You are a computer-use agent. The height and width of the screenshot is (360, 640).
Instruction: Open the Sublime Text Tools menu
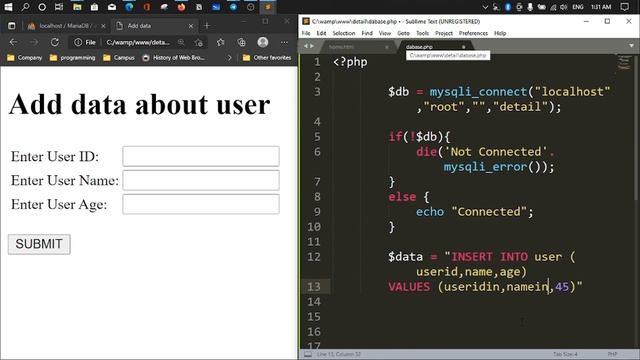pos(422,33)
